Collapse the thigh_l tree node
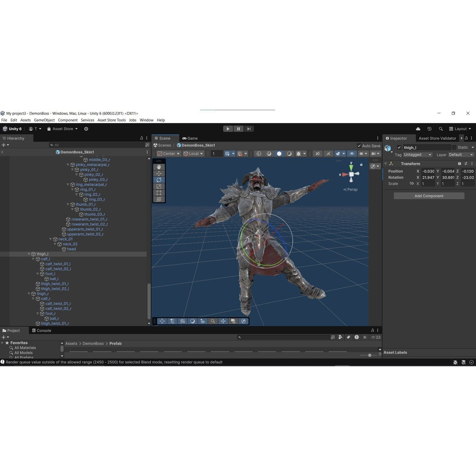 (x=29, y=254)
